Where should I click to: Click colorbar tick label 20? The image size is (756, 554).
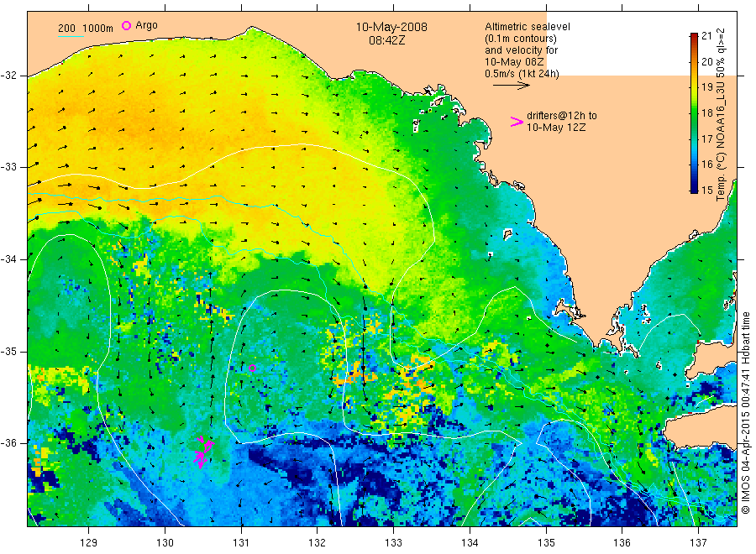(x=706, y=61)
